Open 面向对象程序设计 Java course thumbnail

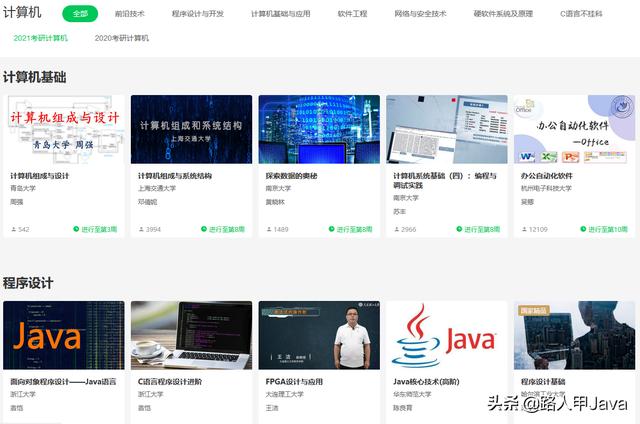click(x=64, y=335)
